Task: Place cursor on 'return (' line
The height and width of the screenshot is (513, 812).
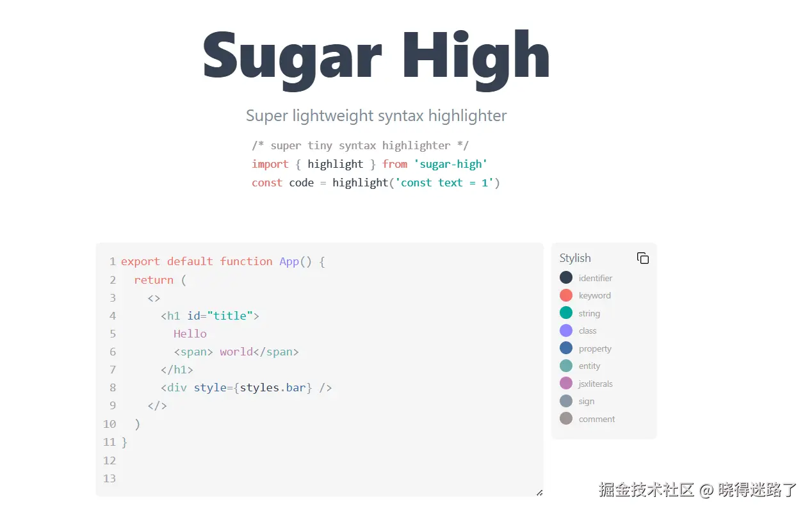Action: (160, 280)
